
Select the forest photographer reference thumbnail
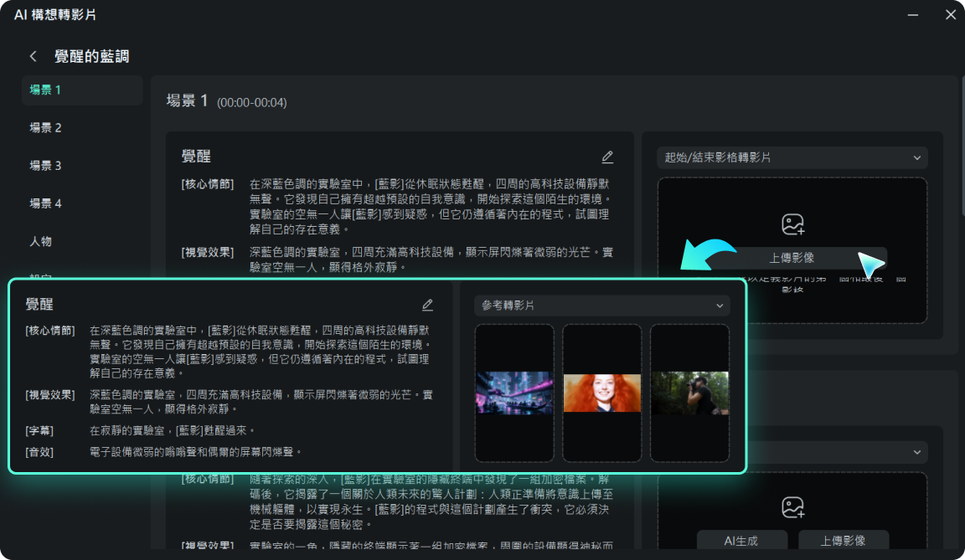click(x=690, y=393)
